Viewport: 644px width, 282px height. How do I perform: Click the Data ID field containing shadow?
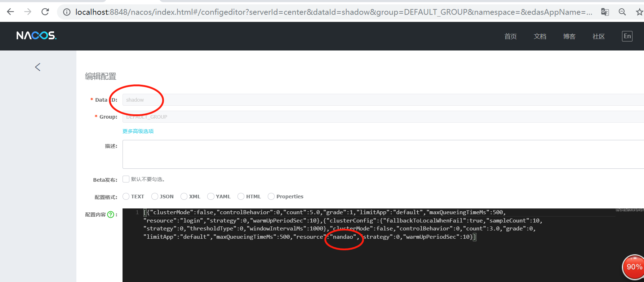tap(383, 100)
